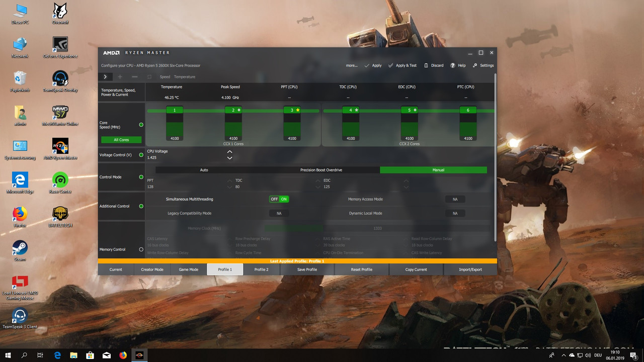This screenshot has height=362, width=644.
Task: Select core 2 header
Action: (233, 110)
